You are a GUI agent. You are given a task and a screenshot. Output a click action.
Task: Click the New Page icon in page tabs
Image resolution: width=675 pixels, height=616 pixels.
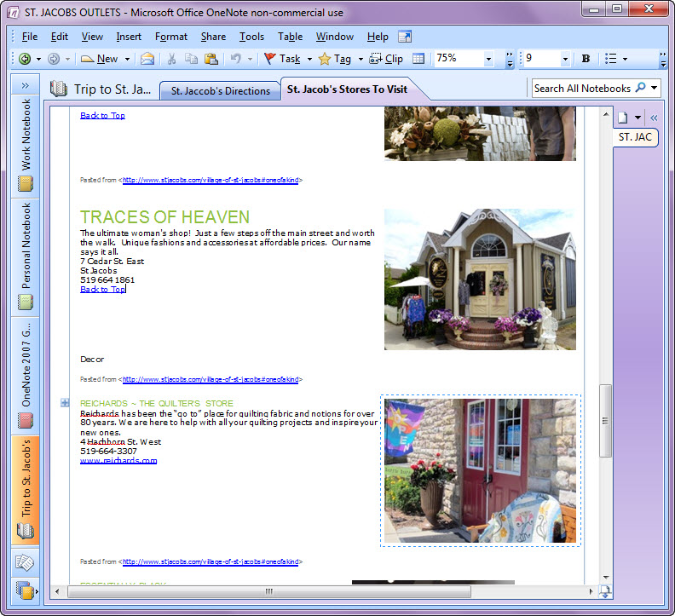622,118
